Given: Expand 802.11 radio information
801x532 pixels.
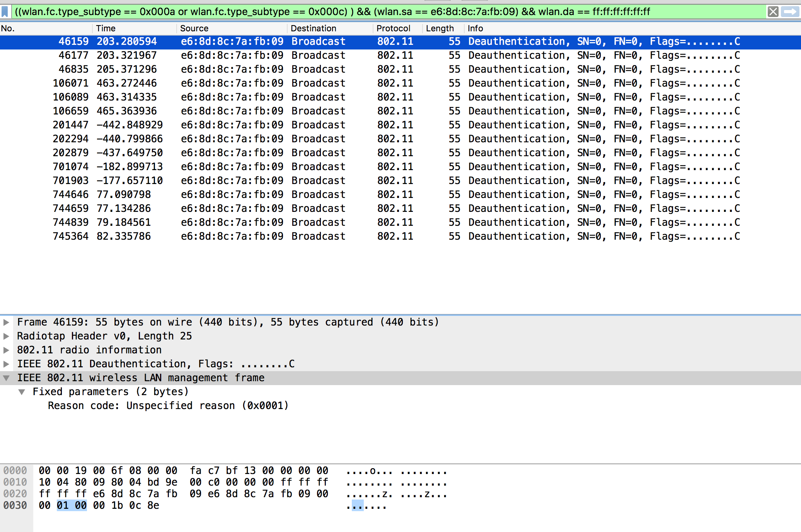Looking at the screenshot, I should point(6,350).
